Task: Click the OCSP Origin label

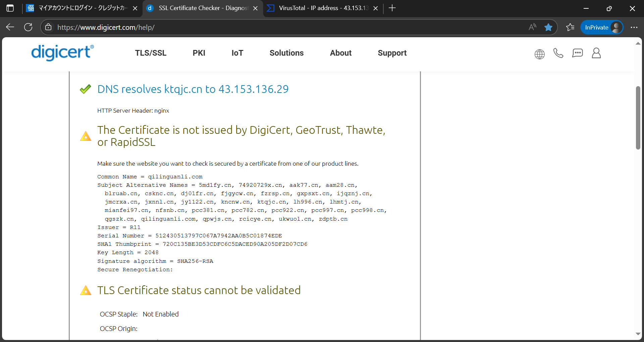Action: (x=119, y=329)
